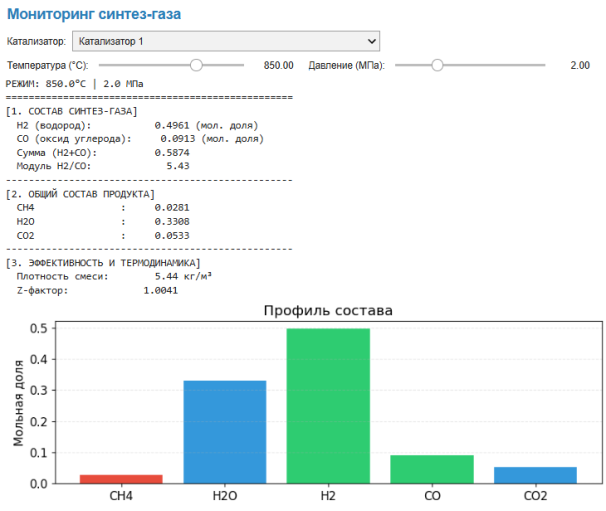The height and width of the screenshot is (511, 606).
Task: Click the Z-фактор value 1.0041
Action: [160, 290]
